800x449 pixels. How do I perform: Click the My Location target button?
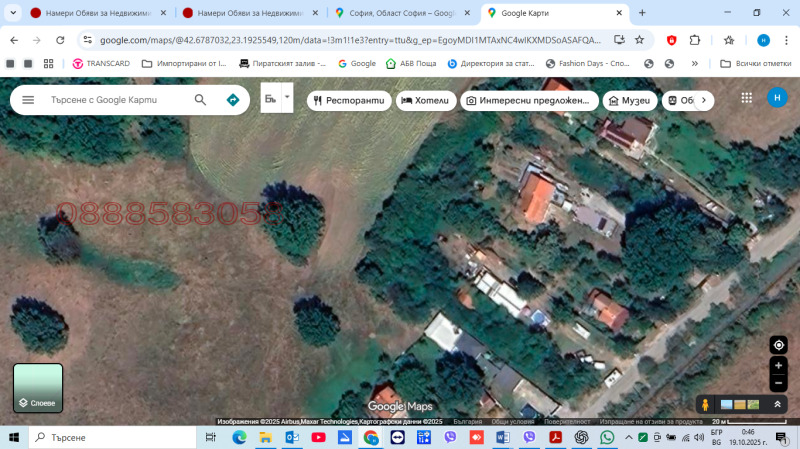click(778, 345)
